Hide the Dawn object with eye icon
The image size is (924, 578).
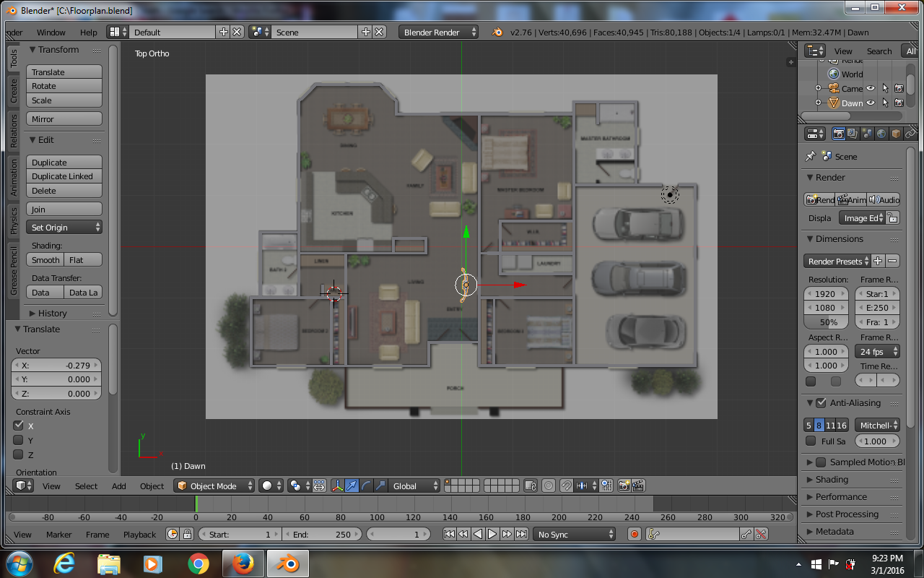click(x=871, y=103)
